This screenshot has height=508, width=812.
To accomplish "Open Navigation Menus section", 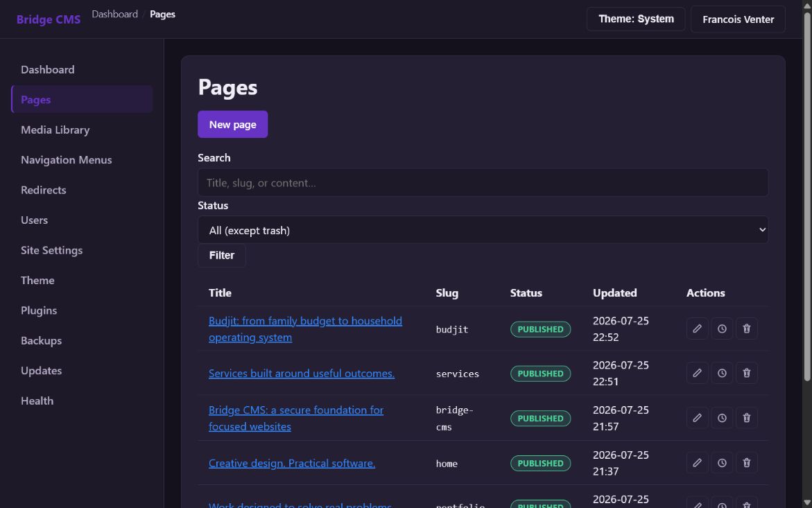I will tap(81, 159).
